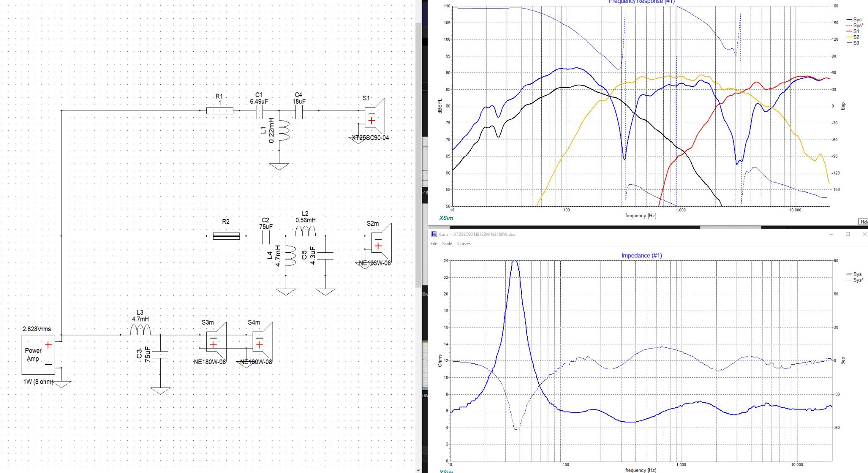Viewport: 868px width, 473px height.
Task: Click the NE180W-08 label under S3m
Action: pyautogui.click(x=210, y=362)
